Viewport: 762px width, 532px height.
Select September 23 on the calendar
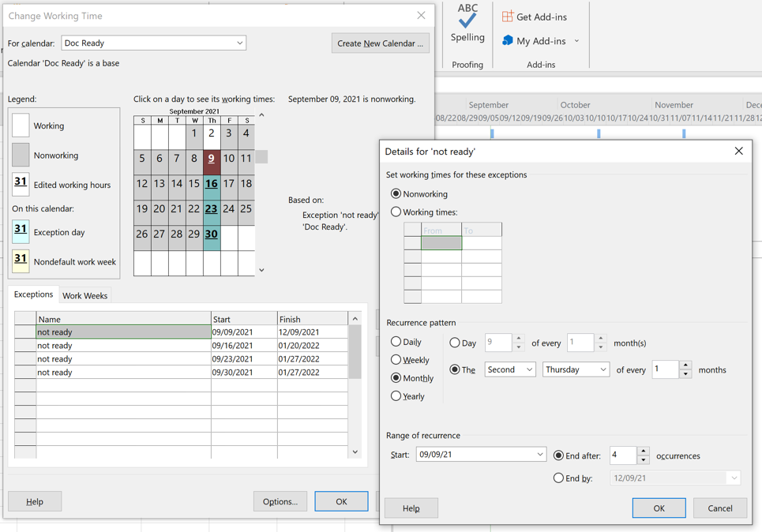click(212, 212)
